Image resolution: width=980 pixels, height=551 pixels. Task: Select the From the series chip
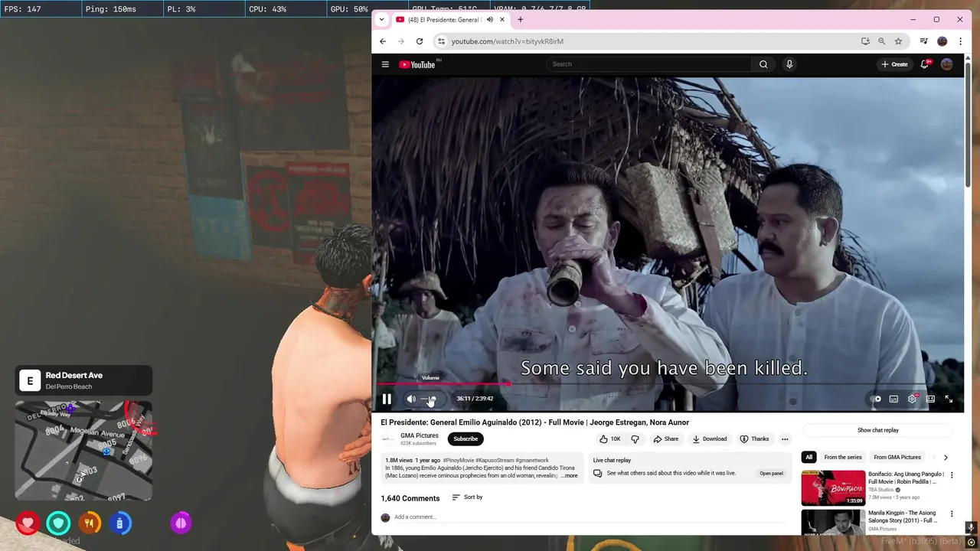tap(843, 458)
